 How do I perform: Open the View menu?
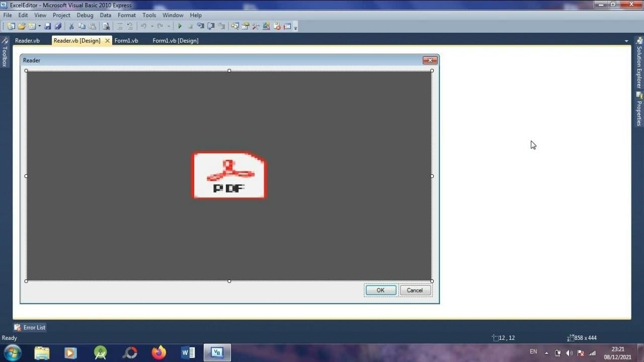pyautogui.click(x=40, y=15)
